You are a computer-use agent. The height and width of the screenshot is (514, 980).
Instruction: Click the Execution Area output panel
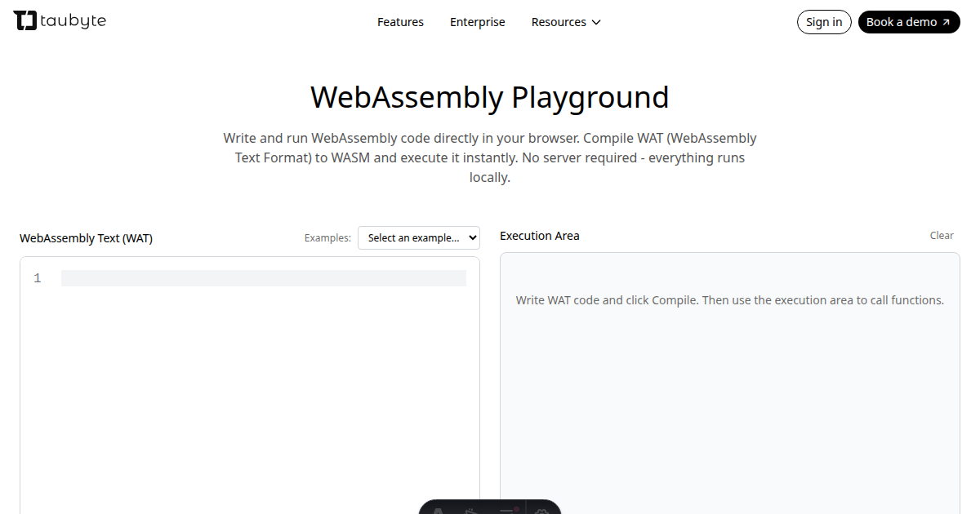[x=729, y=392]
